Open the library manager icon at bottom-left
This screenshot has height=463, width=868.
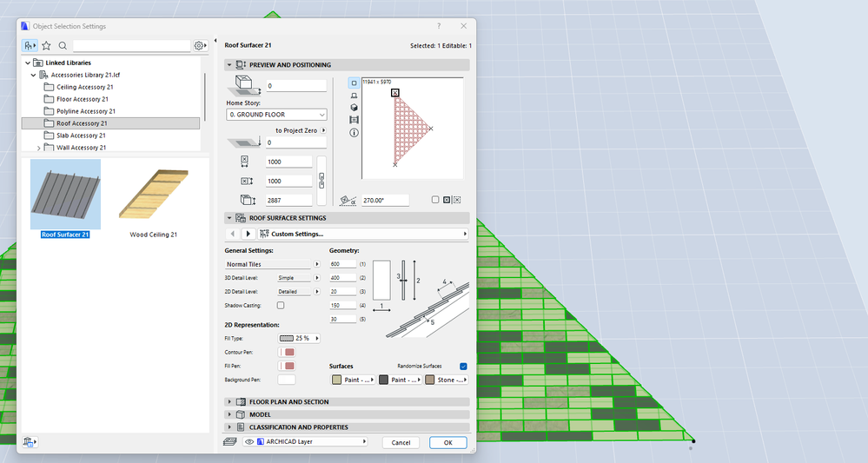pyautogui.click(x=30, y=442)
